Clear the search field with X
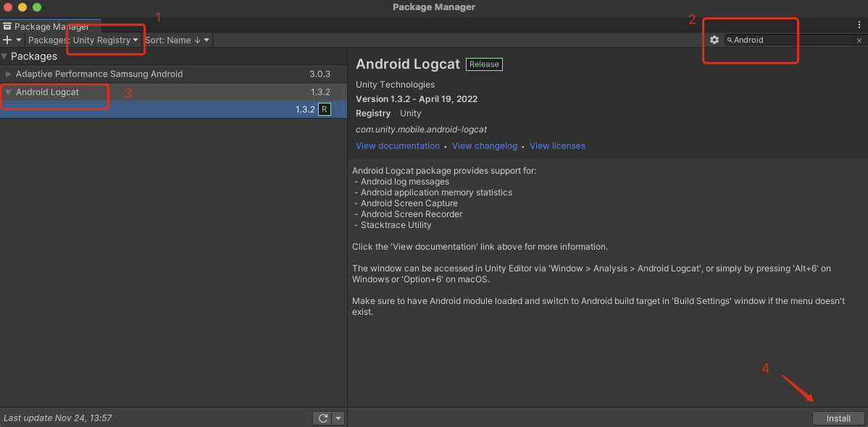The width and height of the screenshot is (868, 427). pos(859,41)
